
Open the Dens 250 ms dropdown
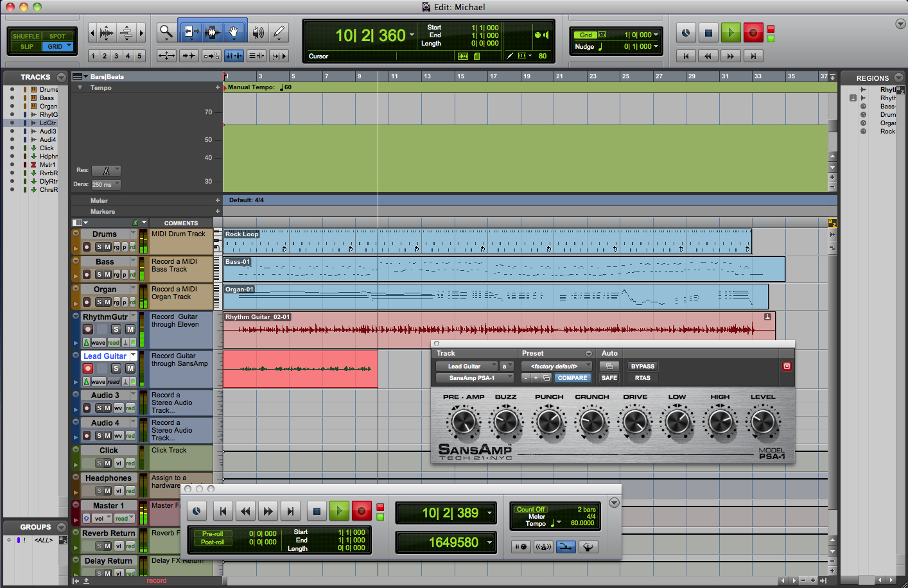click(x=106, y=184)
